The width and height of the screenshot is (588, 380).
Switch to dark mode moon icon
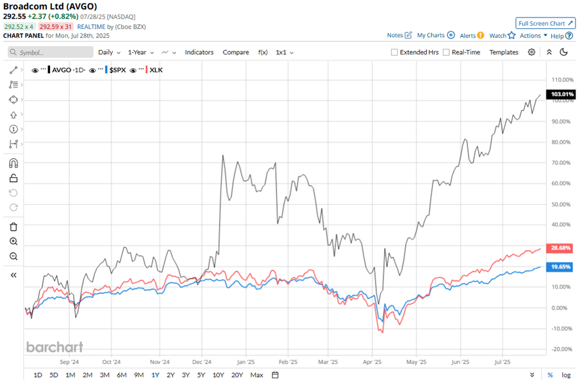click(564, 52)
